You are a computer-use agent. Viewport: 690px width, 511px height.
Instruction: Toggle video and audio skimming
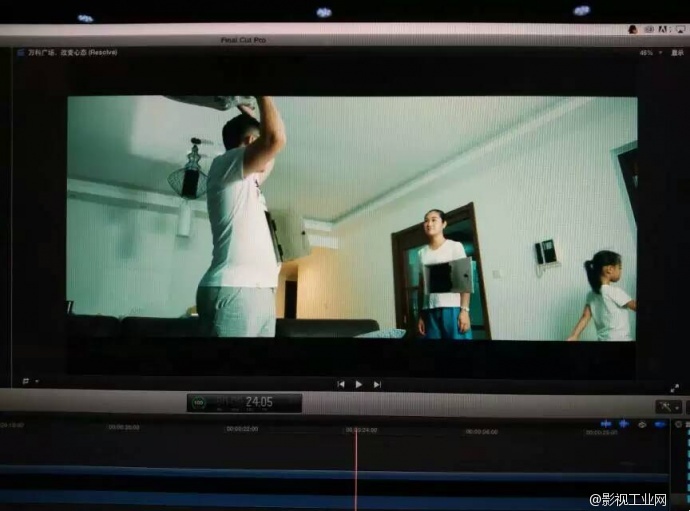(x=605, y=424)
